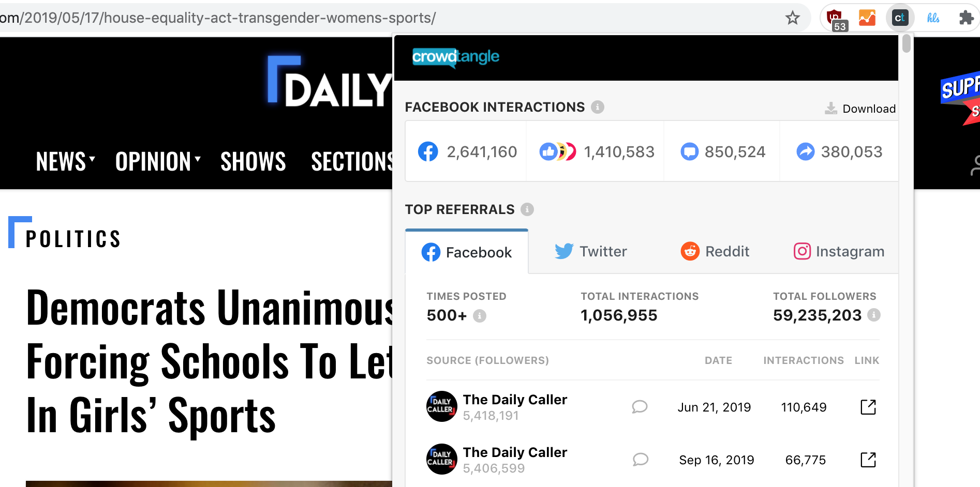Click the Facebook interactions info tooltip icon
The width and height of the screenshot is (980, 487).
pyautogui.click(x=598, y=107)
